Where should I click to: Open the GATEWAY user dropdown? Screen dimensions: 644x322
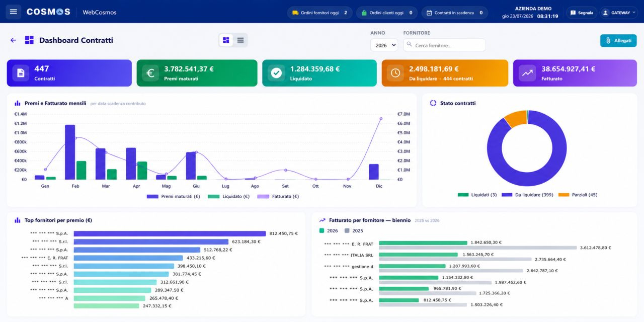[x=619, y=13]
